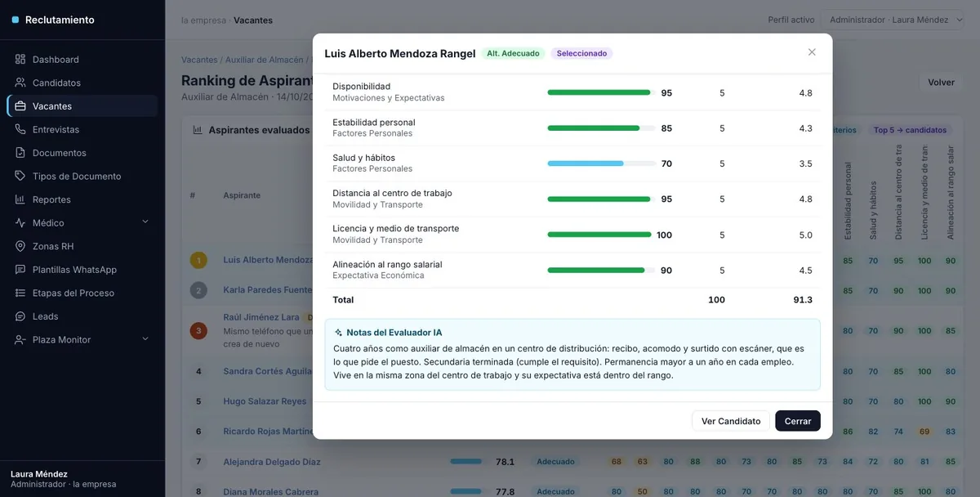Click the Volver button
980x497 pixels.
[941, 83]
